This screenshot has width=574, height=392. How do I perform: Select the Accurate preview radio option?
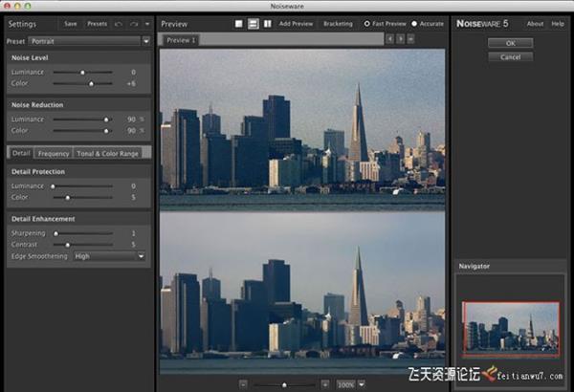414,23
